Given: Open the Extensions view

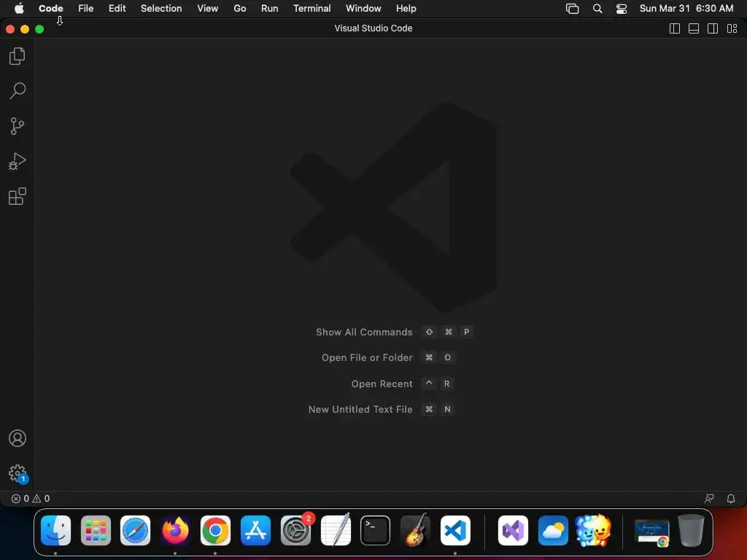Looking at the screenshot, I should pyautogui.click(x=18, y=196).
